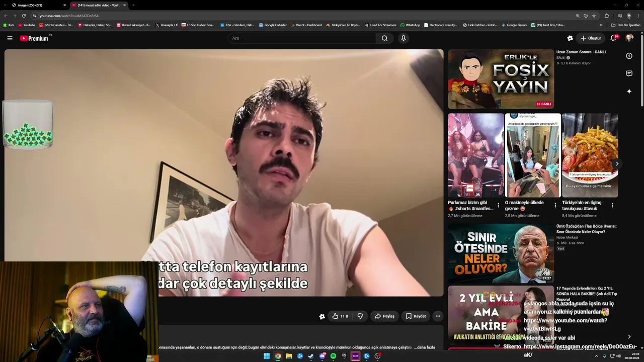Open '17 Yaşında Evlendirilen Kız' video title
Screen dimensions: 644x362
pos(587,294)
